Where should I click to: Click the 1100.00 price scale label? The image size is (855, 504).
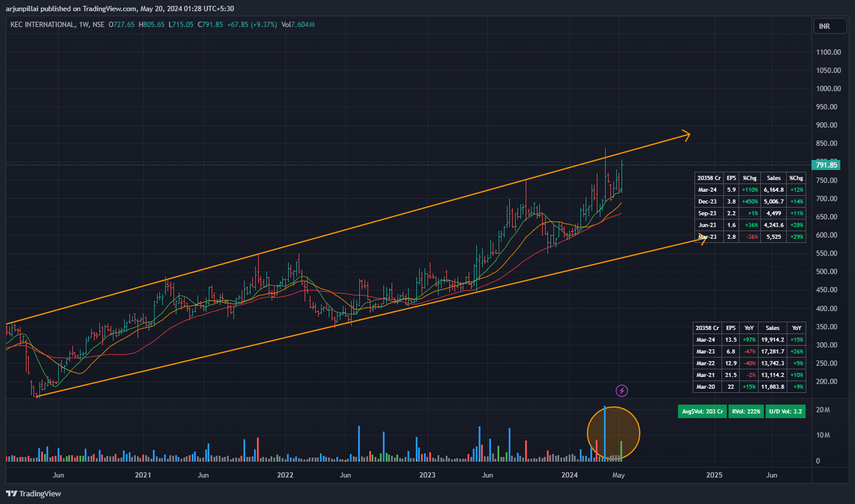(x=828, y=52)
